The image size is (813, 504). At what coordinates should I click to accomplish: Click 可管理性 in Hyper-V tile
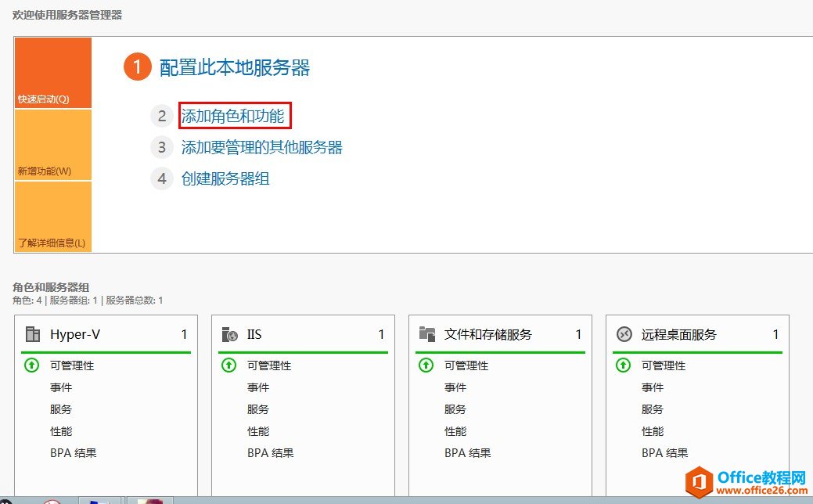(72, 365)
